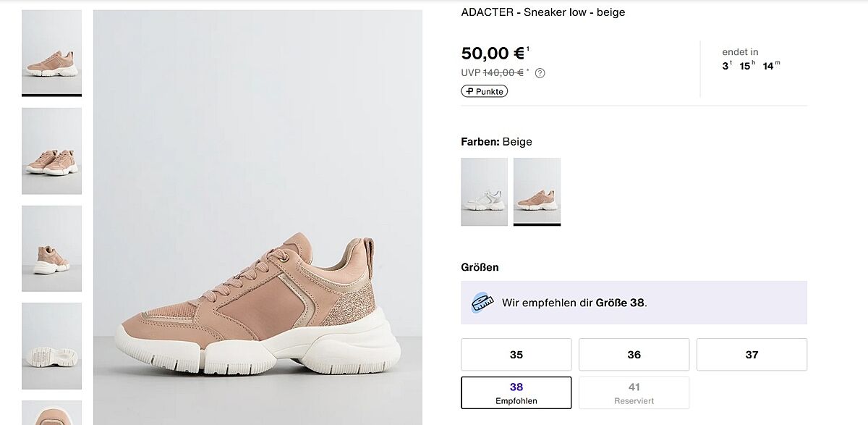Open the Punkte badge

click(484, 91)
